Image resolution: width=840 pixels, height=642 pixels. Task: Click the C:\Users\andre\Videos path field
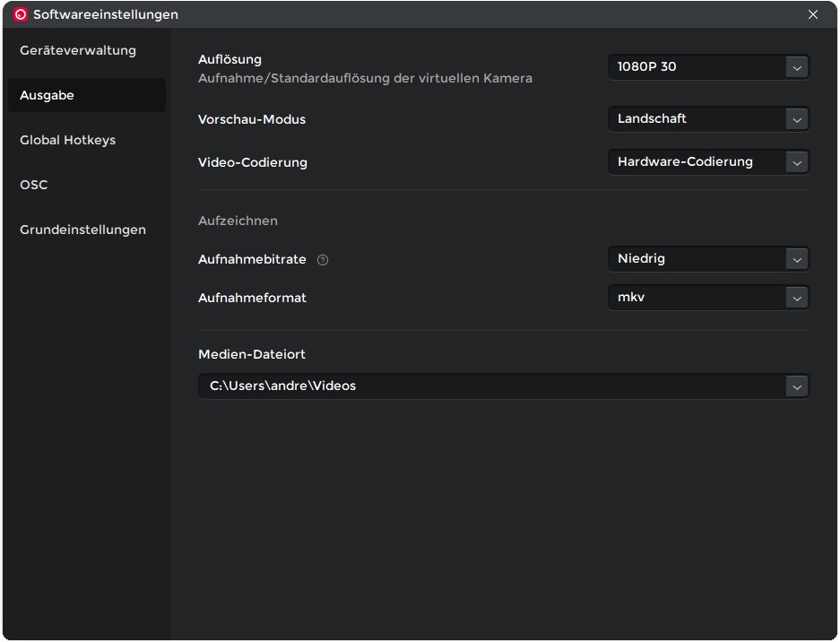click(489, 386)
